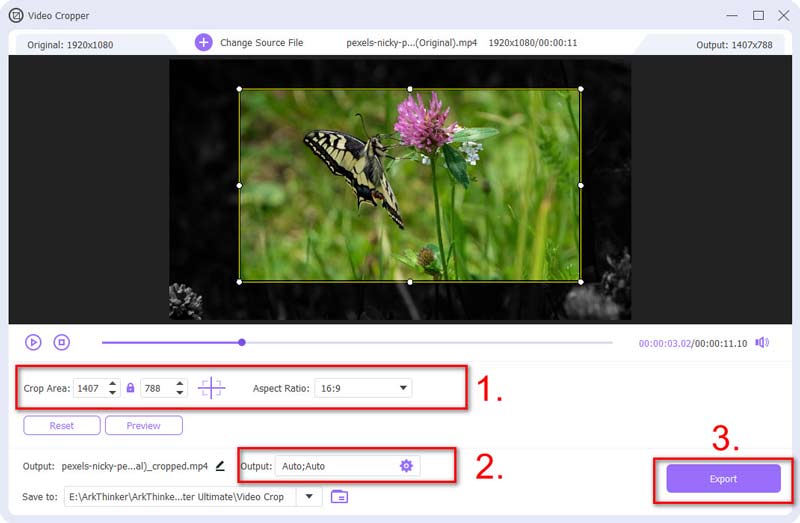Click the top-center crop handle

(x=410, y=89)
